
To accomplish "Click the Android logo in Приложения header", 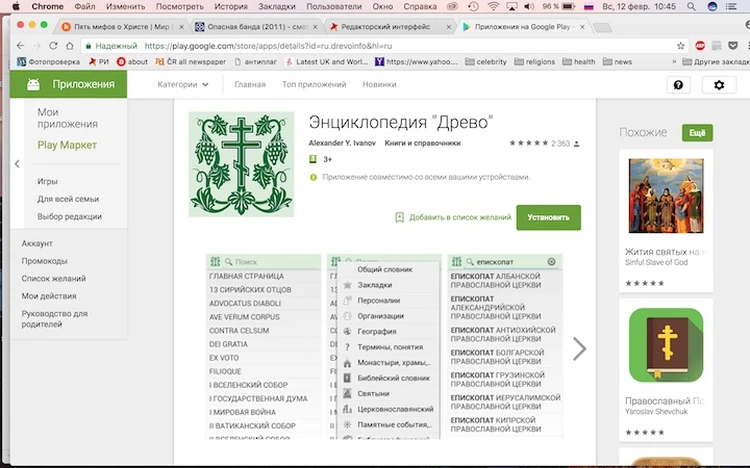I will (33, 85).
